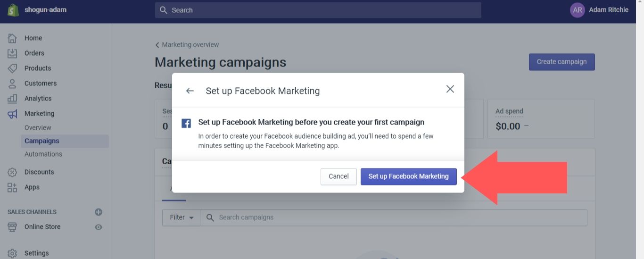Click the Set up Facebook Marketing button
This screenshot has height=259, width=644.
(408, 176)
